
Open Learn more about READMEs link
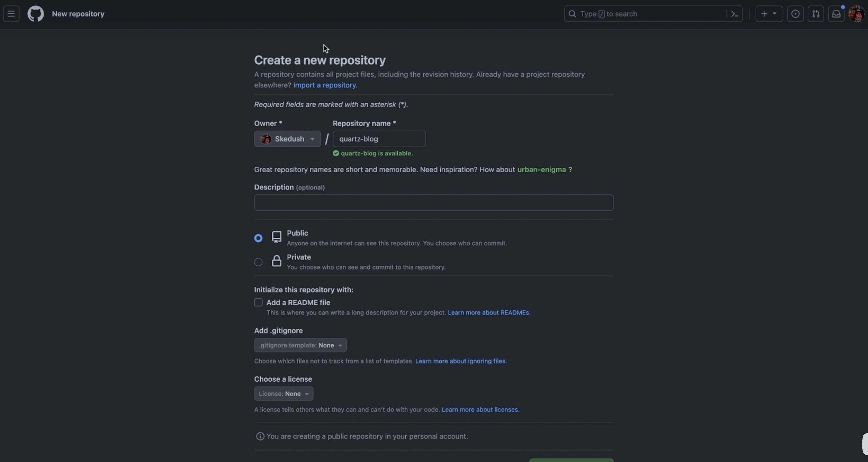(x=489, y=313)
